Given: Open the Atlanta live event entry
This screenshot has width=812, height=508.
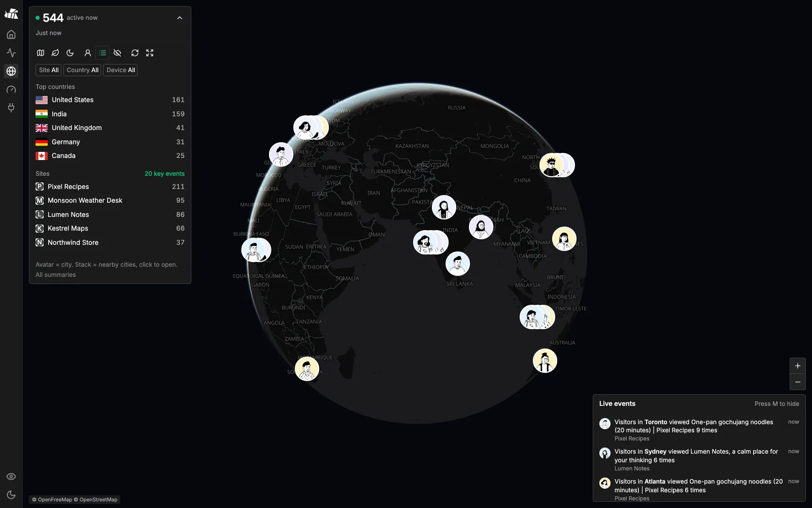Looking at the screenshot, I should click(x=699, y=489).
